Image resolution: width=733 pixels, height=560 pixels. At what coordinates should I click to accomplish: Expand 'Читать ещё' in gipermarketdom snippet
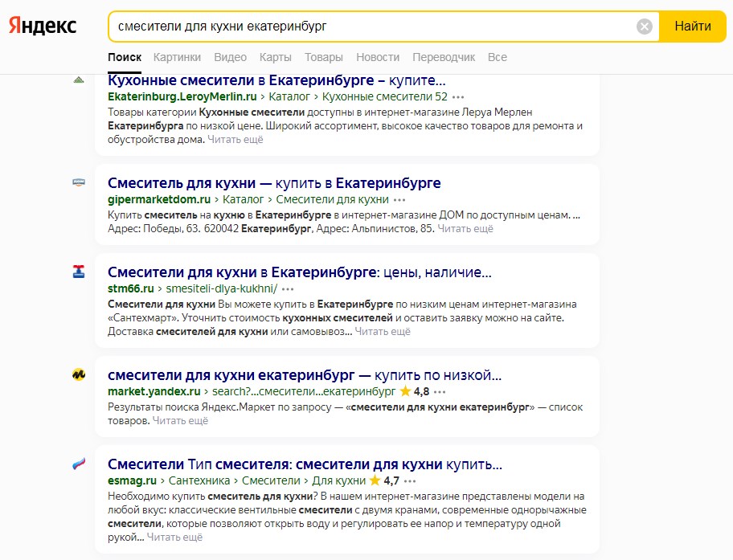coord(465,229)
